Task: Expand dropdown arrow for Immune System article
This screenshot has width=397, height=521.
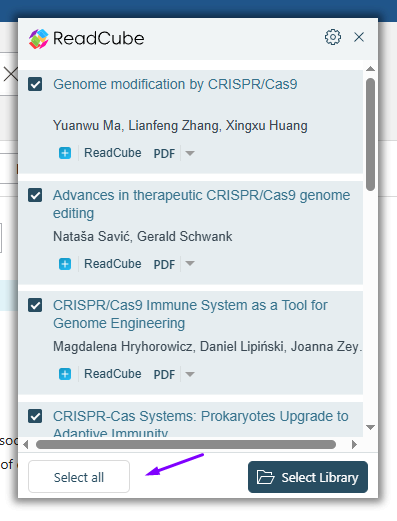Action: tap(190, 374)
